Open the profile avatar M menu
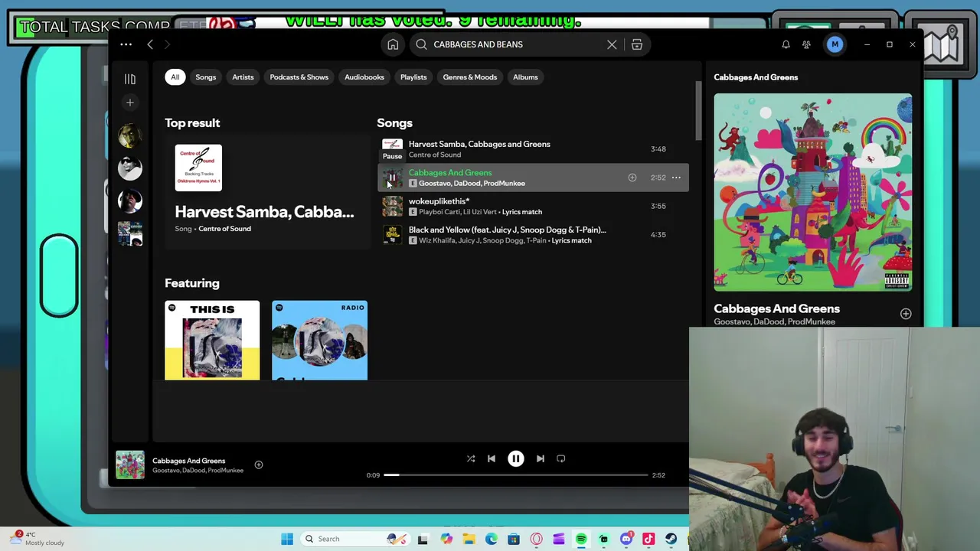The width and height of the screenshot is (980, 551). (x=835, y=44)
